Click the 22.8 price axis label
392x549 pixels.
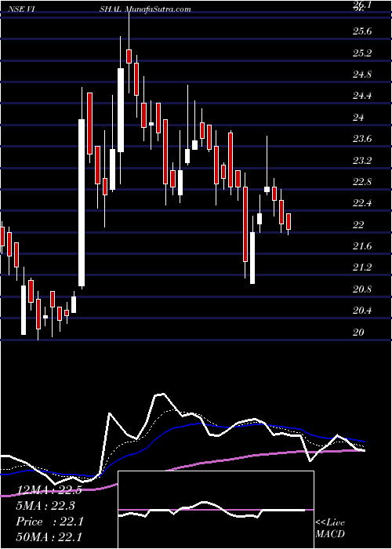[x=362, y=182]
